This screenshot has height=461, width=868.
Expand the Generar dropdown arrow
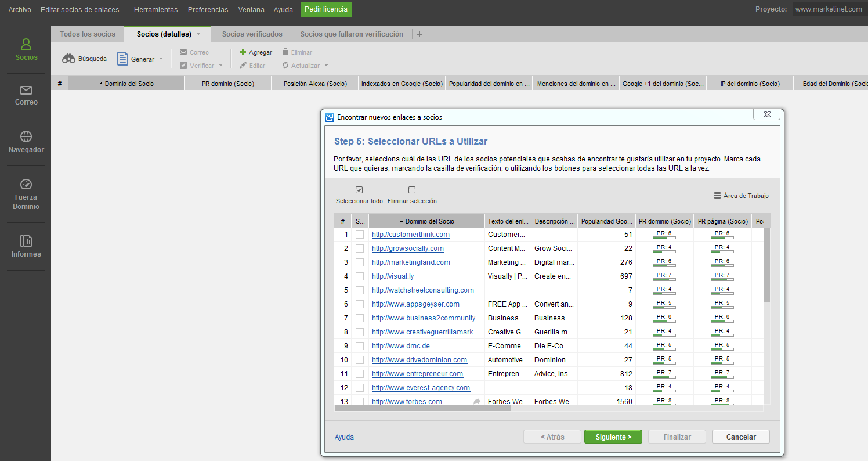click(x=161, y=59)
